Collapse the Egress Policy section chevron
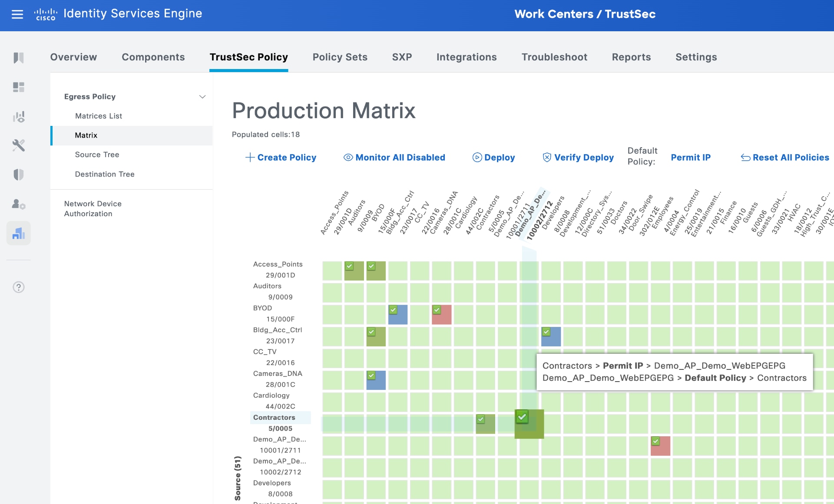The height and width of the screenshot is (504, 834). click(202, 96)
